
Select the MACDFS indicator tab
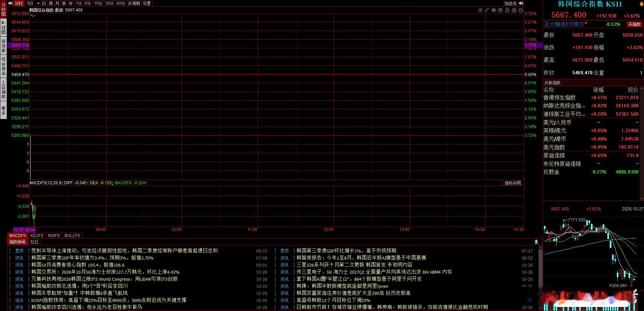(17, 236)
